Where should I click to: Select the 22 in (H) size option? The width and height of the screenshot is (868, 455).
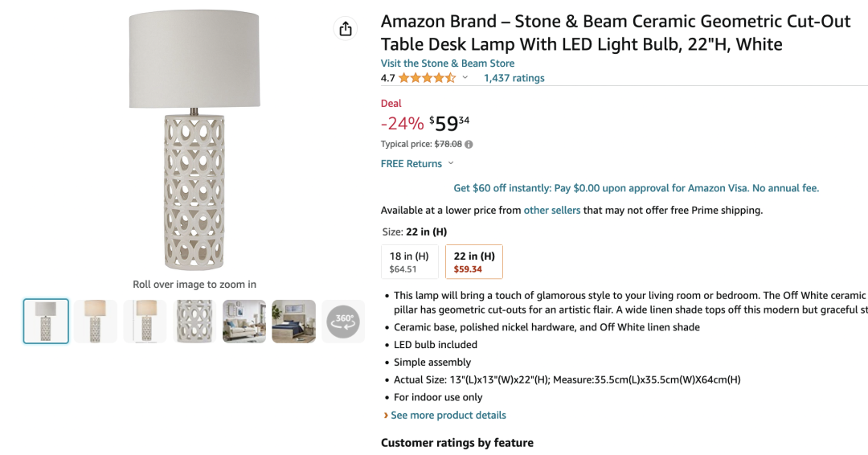(x=473, y=262)
